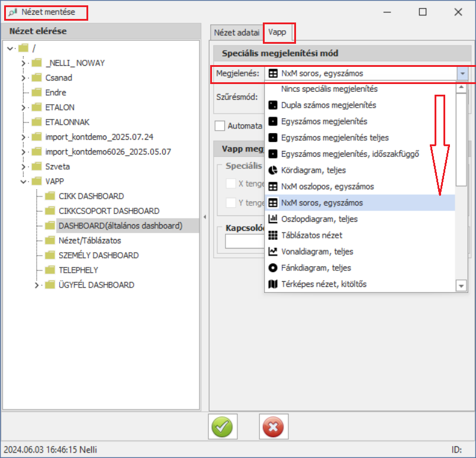Click the green checkmark confirm button
The width and height of the screenshot is (476, 458).
click(223, 426)
